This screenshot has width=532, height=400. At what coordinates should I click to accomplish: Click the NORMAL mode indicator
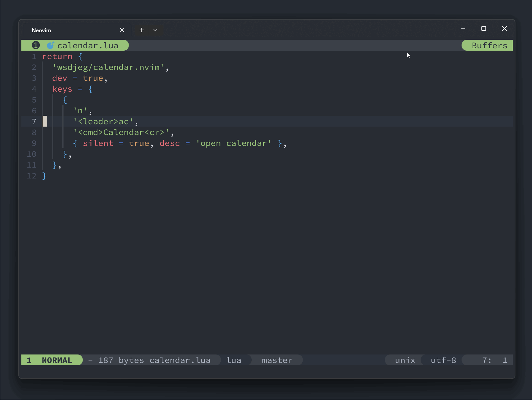click(57, 360)
